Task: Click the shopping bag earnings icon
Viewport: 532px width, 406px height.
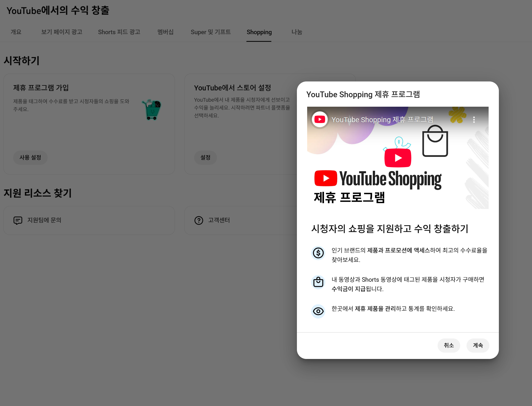Action: coord(318,282)
